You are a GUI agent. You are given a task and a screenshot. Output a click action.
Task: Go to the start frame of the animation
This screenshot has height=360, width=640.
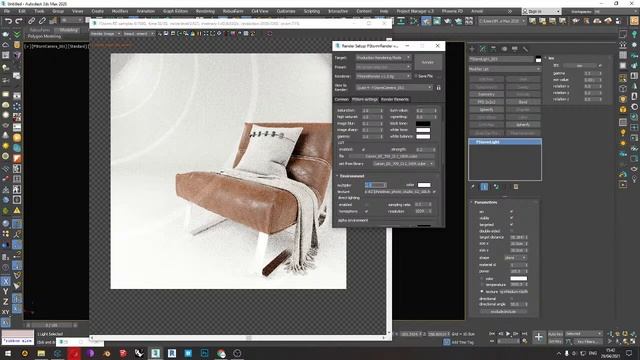click(x=492, y=334)
